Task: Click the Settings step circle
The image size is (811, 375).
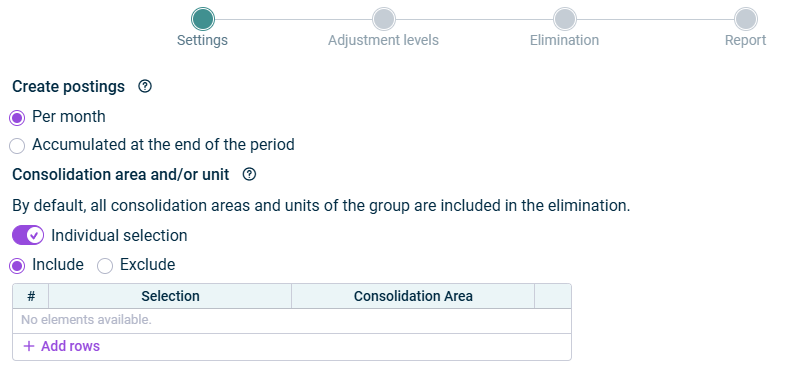Action: [203, 20]
